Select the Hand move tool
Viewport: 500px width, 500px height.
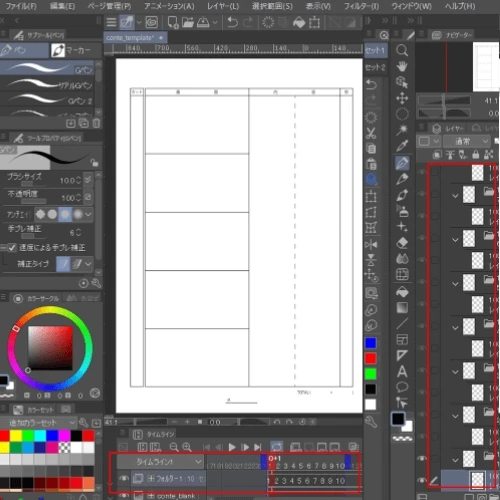coord(402,67)
